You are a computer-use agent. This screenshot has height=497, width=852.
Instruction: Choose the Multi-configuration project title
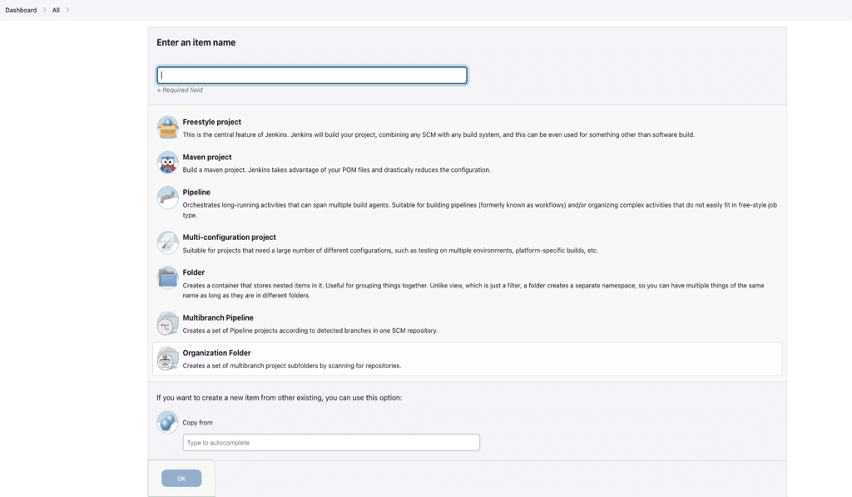[x=229, y=237]
